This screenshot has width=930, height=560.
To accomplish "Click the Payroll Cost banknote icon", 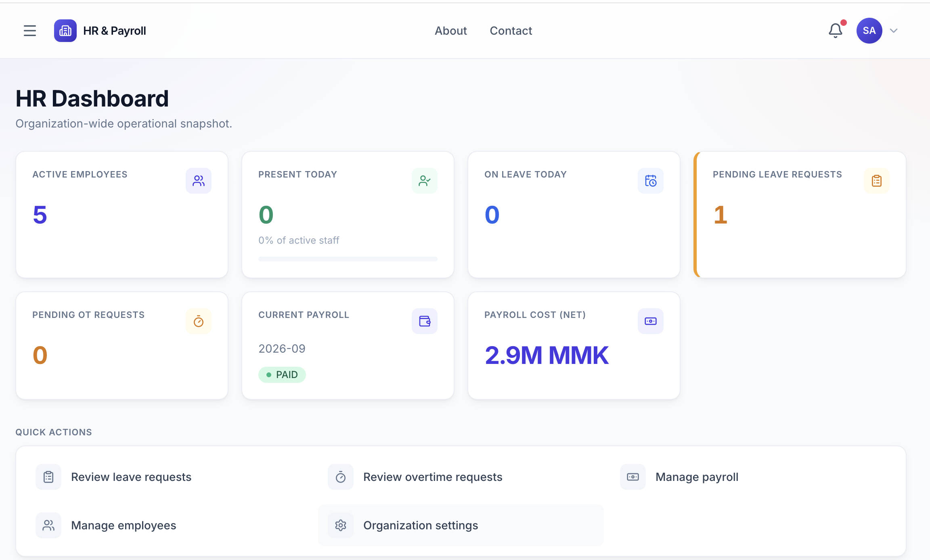I will pos(651,321).
